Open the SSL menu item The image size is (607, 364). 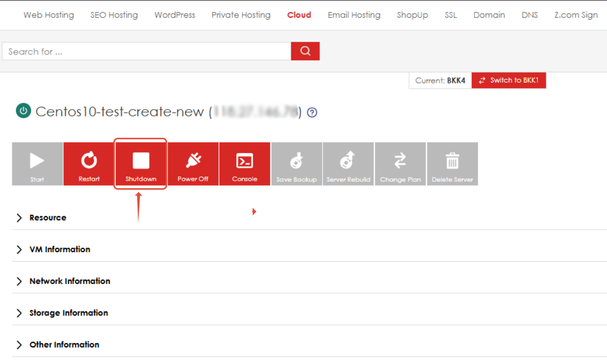pos(451,15)
